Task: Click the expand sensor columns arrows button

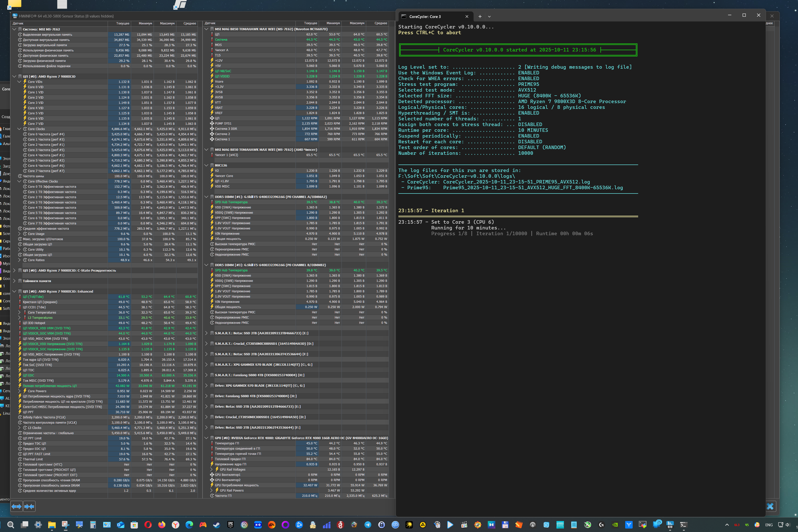Action: pyautogui.click(x=16, y=507)
